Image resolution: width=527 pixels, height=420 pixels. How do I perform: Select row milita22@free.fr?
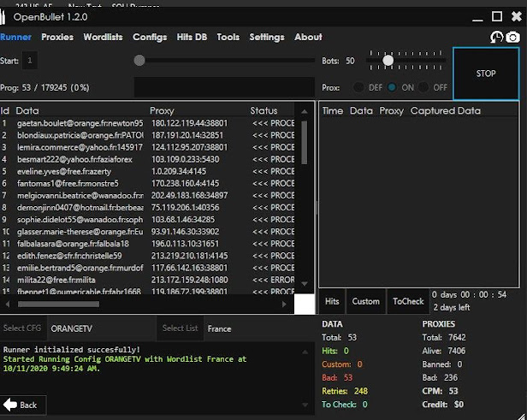tap(147, 281)
